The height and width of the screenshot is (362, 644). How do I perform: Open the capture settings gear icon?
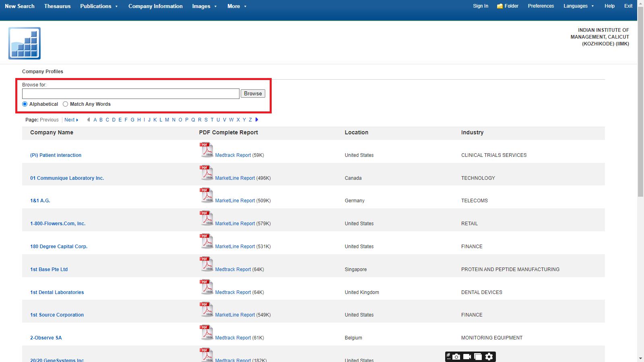[489, 357]
